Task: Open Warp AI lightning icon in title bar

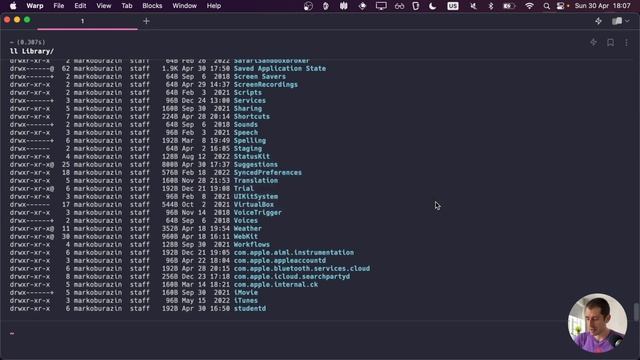Action: click(x=598, y=21)
